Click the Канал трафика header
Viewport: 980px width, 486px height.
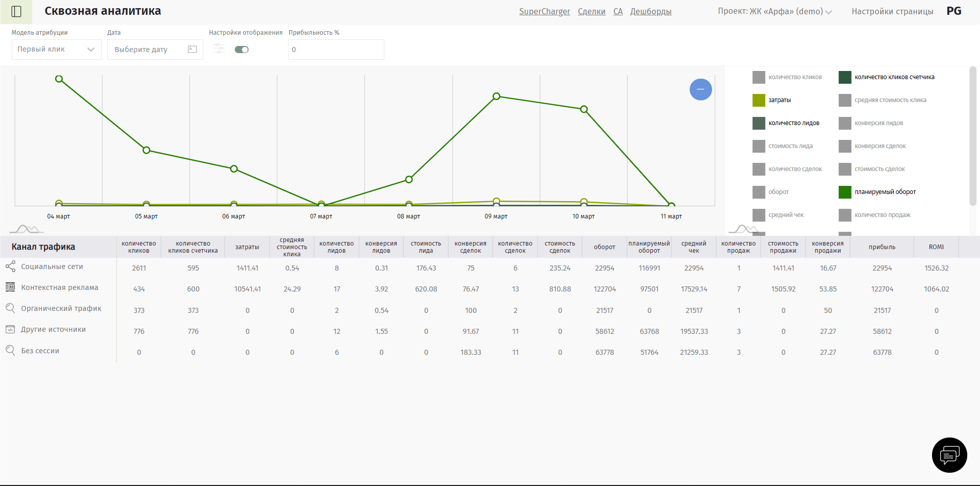point(43,247)
